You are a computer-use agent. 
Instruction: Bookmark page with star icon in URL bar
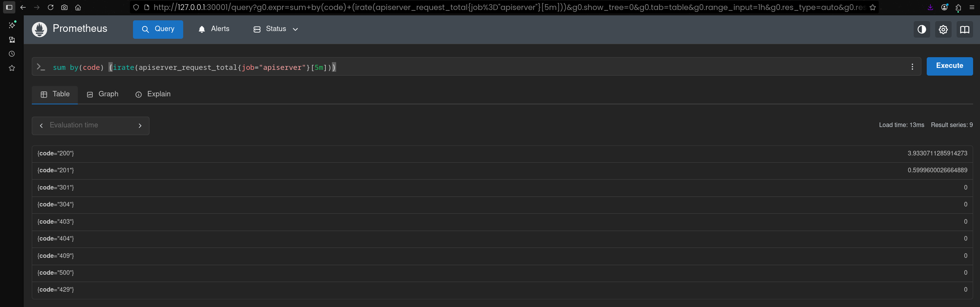(873, 7)
